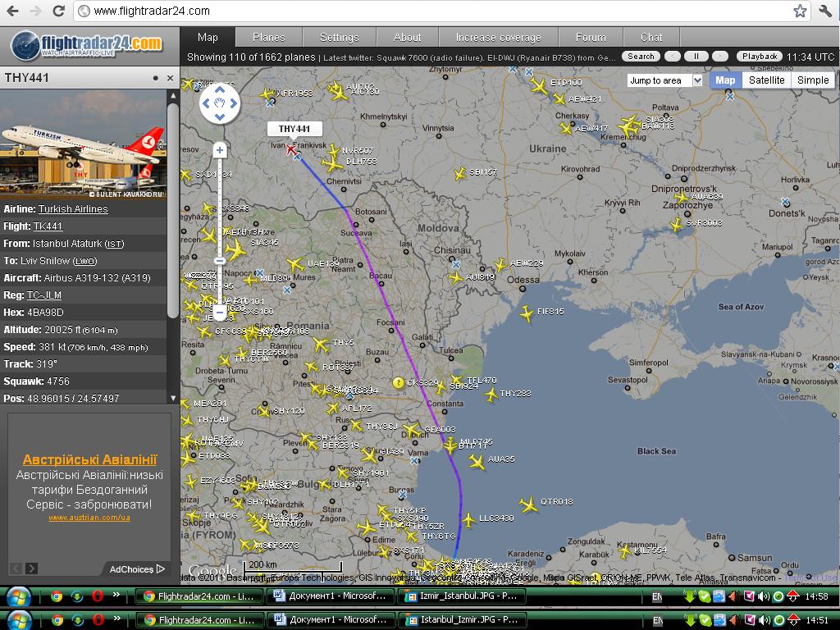Click the Windows Start orb
The image size is (840, 630).
click(18, 596)
